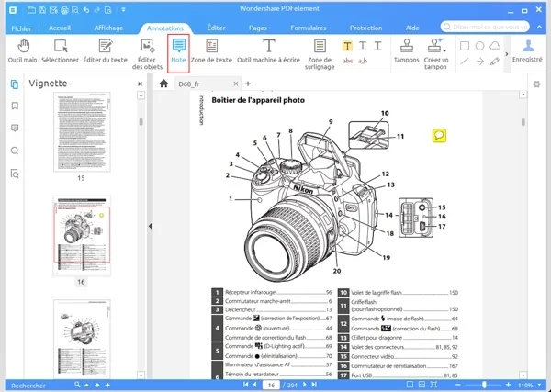
Task: Select the caret a,b insert text tool
Action: click(x=363, y=62)
